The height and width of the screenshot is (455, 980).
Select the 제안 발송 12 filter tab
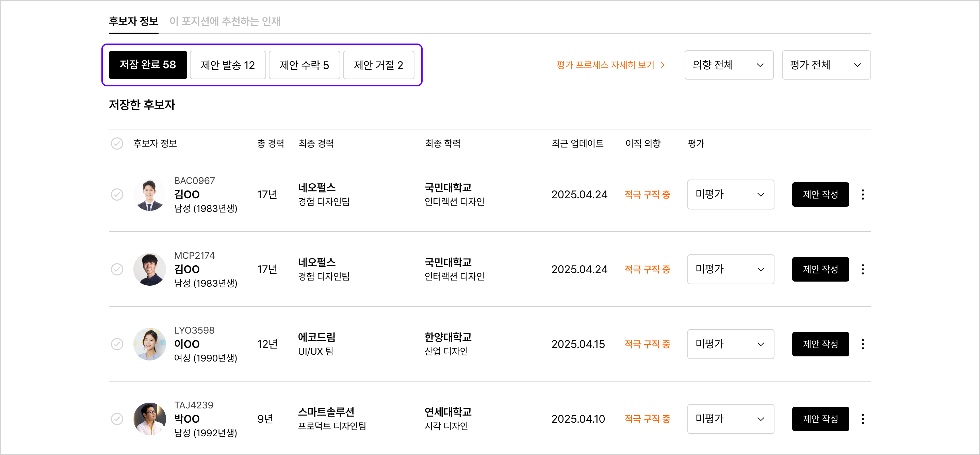coord(228,65)
